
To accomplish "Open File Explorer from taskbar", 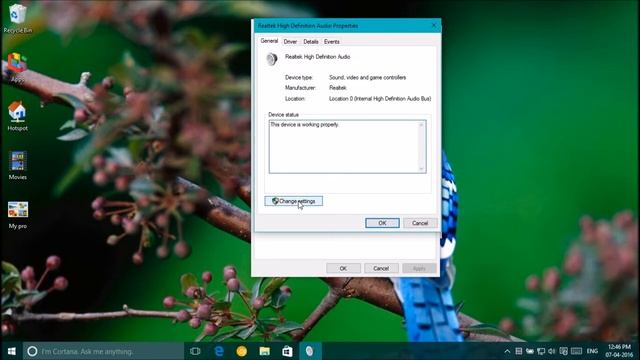I will tap(264, 351).
